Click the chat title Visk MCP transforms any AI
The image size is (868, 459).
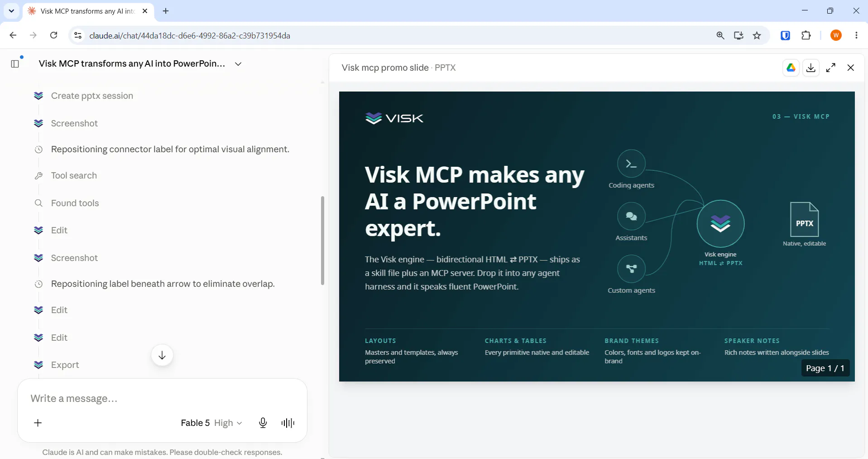[132, 64]
